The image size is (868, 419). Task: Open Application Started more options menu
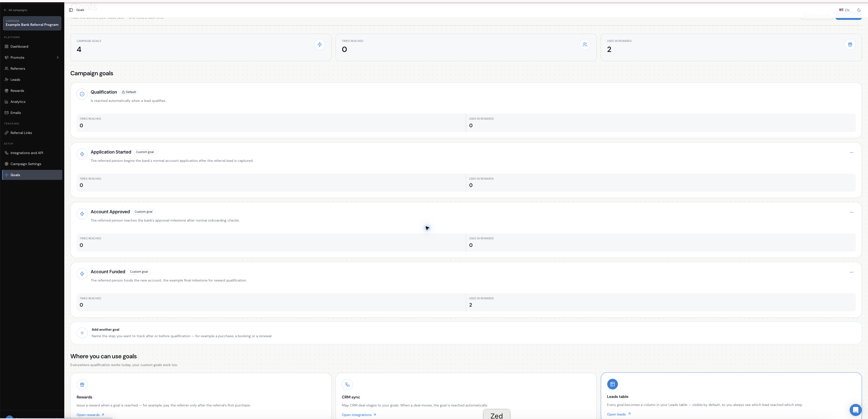851,153
